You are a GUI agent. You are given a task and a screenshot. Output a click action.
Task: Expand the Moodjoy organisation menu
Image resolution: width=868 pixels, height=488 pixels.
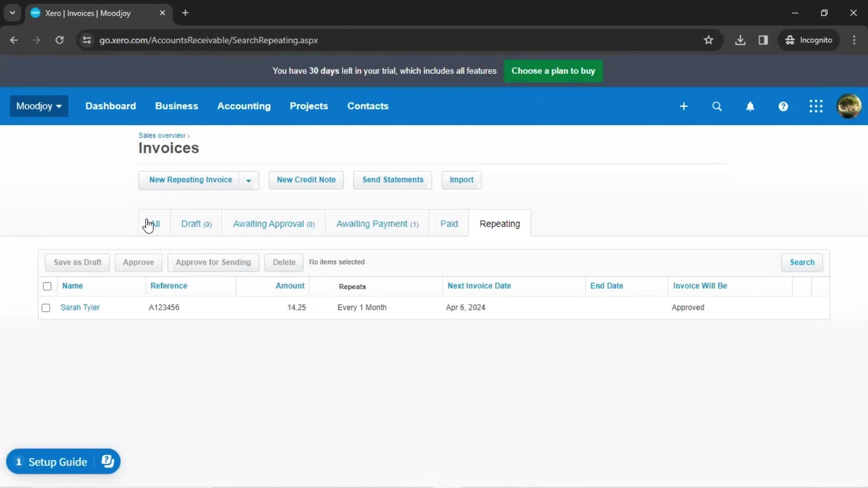39,106
